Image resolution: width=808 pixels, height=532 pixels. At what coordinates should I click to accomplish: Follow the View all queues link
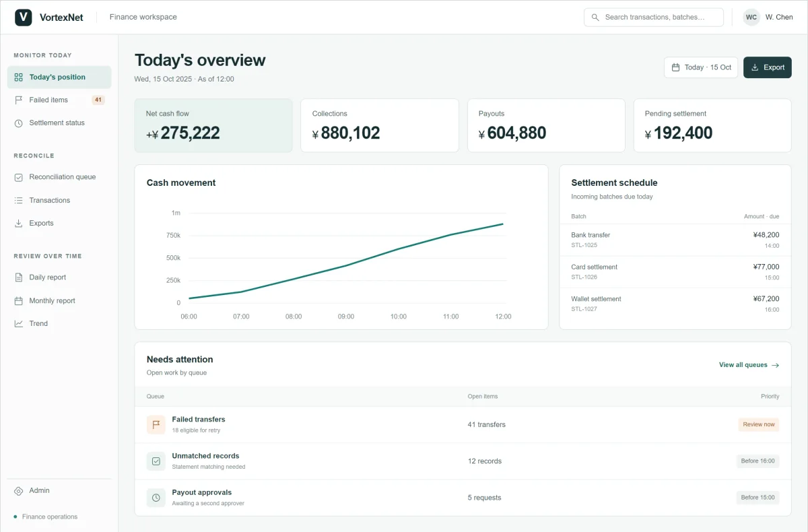pyautogui.click(x=749, y=365)
